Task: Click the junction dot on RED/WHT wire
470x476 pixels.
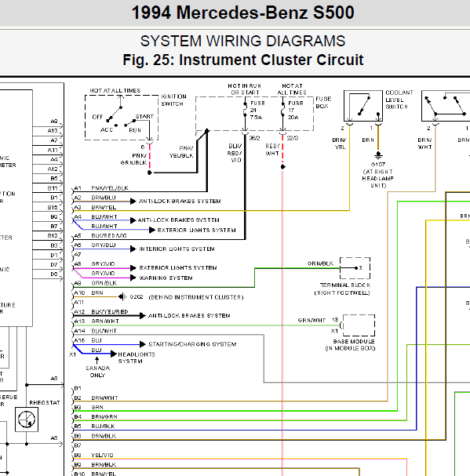Action: tap(282, 167)
